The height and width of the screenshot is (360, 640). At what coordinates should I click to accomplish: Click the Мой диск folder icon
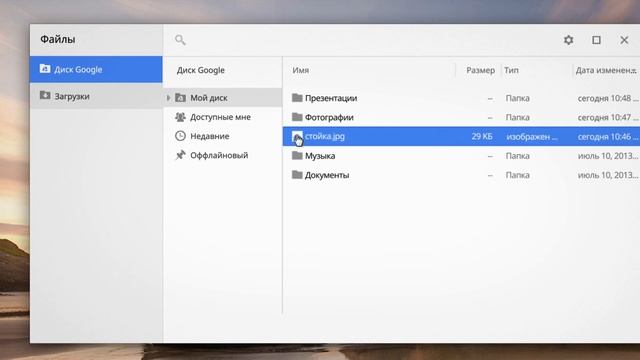180,98
